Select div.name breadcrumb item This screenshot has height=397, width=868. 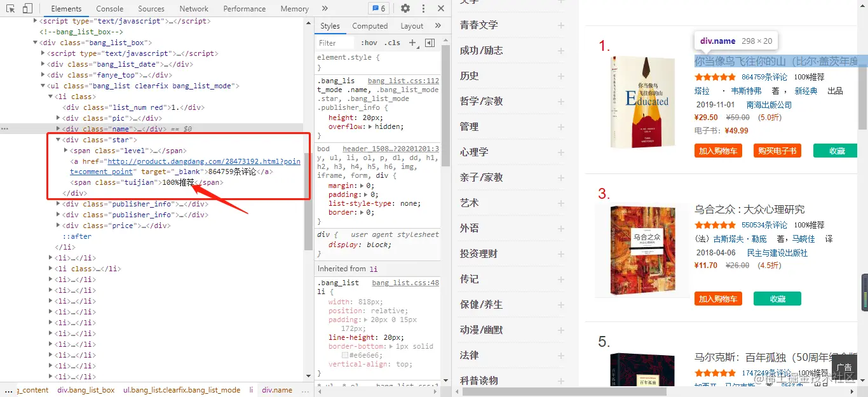[277, 390]
